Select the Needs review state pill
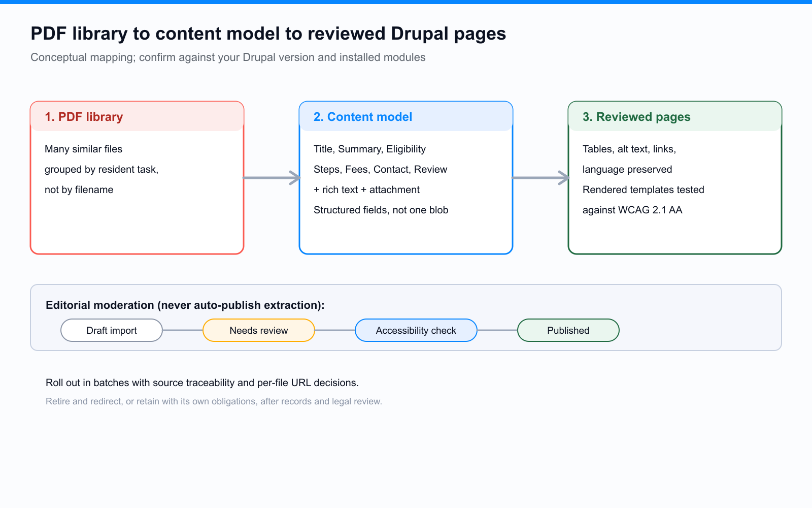Image resolution: width=812 pixels, height=508 pixels. [x=259, y=330]
